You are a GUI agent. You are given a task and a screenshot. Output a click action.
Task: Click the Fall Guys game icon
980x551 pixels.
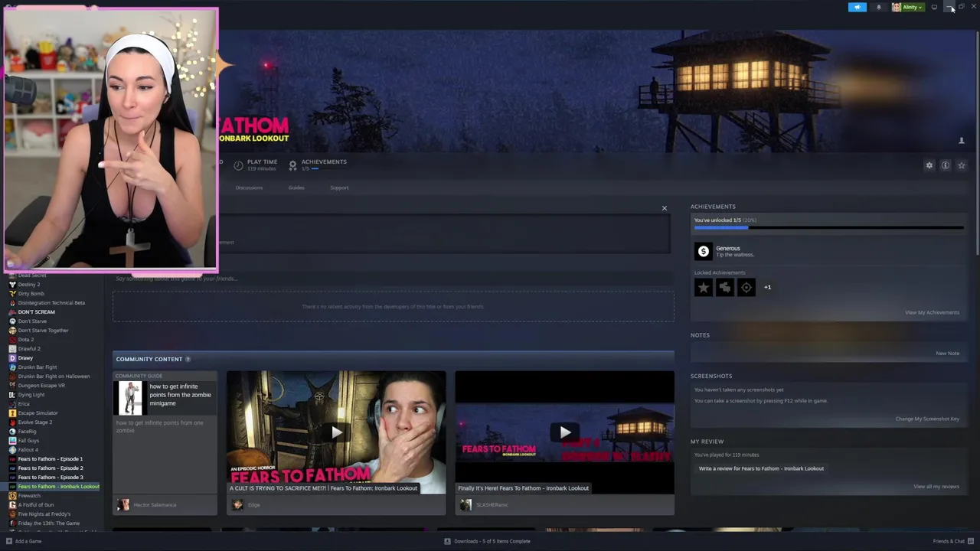pos(12,441)
